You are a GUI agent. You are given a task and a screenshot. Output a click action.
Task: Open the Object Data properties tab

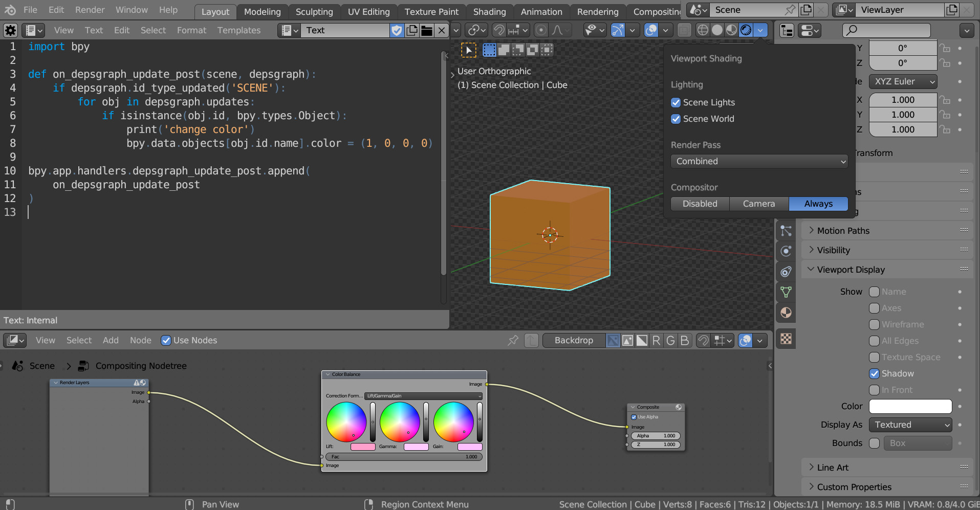[786, 292]
